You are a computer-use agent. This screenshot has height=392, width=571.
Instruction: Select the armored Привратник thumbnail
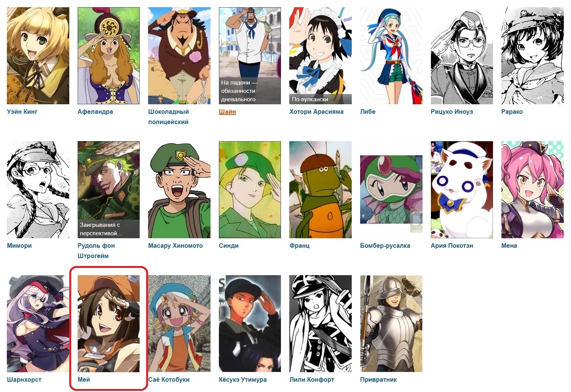pyautogui.click(x=391, y=323)
